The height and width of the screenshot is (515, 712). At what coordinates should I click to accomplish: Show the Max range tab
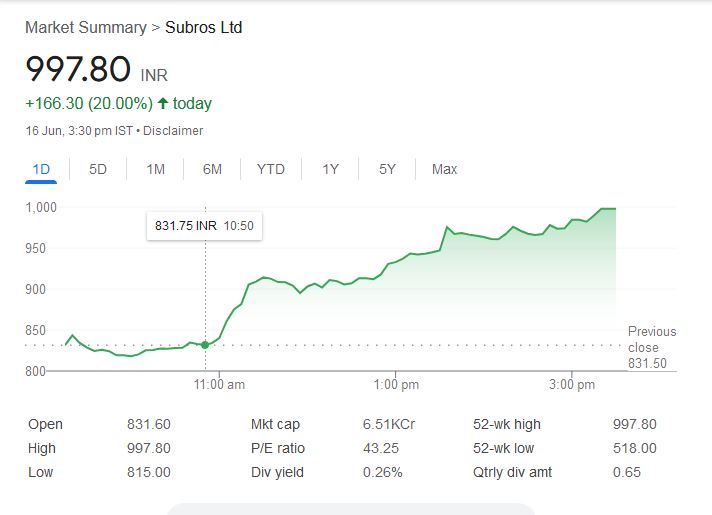coord(444,169)
